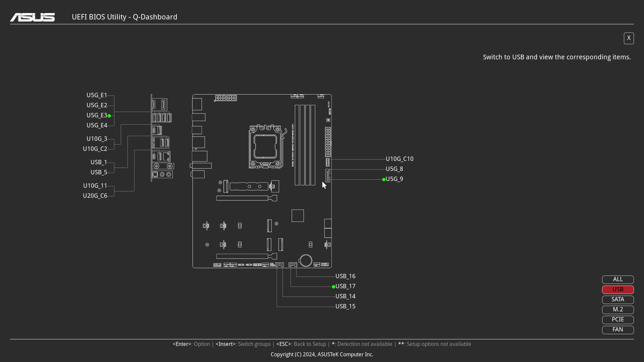Select the U5G_8 header label
Screen dimensions: 644x362
pyautogui.click(x=394, y=169)
